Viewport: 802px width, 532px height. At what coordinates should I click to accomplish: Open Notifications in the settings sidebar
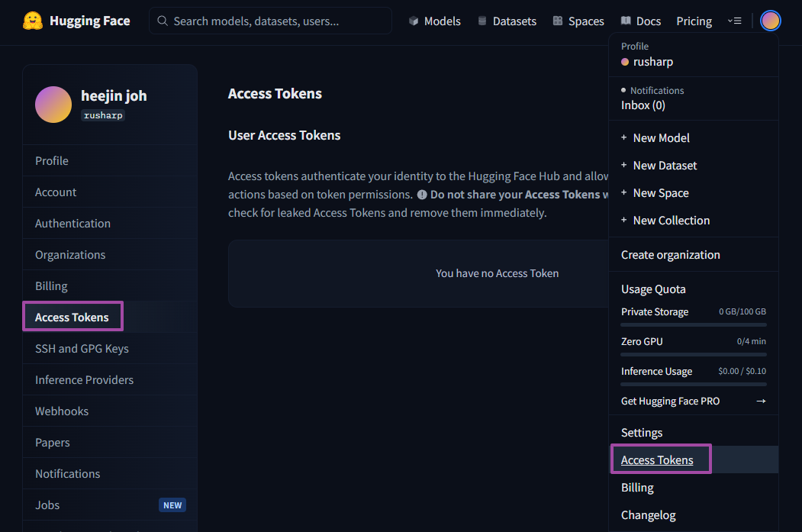pyautogui.click(x=110, y=473)
